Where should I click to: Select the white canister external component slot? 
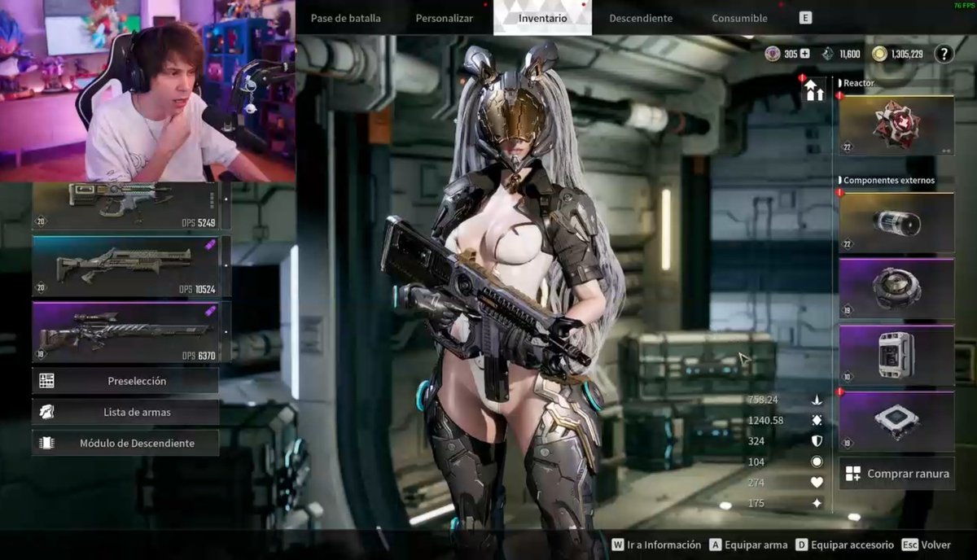[896, 355]
